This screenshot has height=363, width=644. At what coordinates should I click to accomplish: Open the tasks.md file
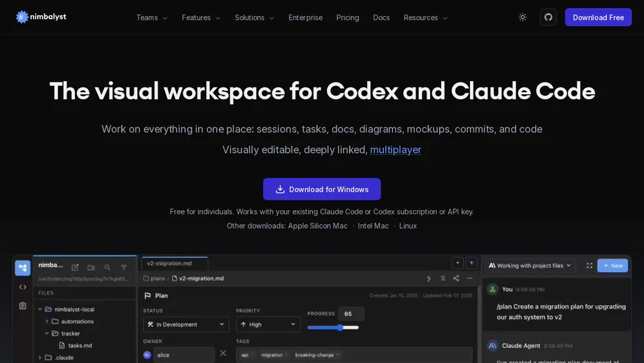pyautogui.click(x=76, y=345)
